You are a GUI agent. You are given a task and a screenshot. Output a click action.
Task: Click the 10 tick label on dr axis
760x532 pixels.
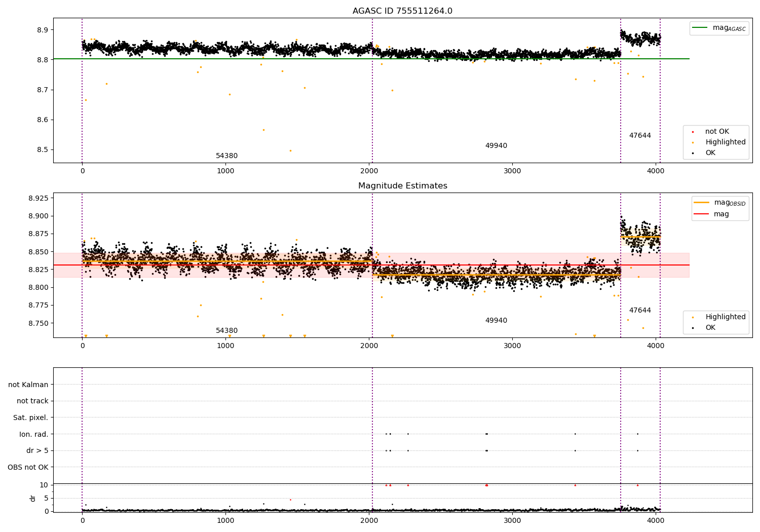click(44, 485)
